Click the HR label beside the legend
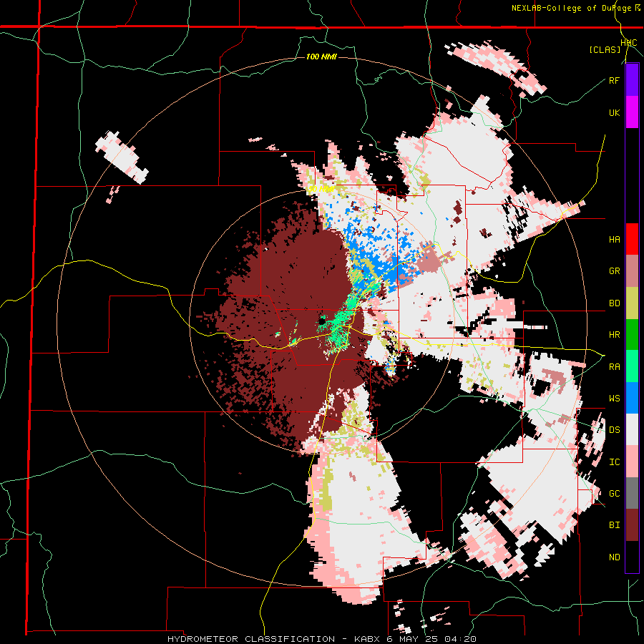The image size is (644, 644). (x=614, y=335)
